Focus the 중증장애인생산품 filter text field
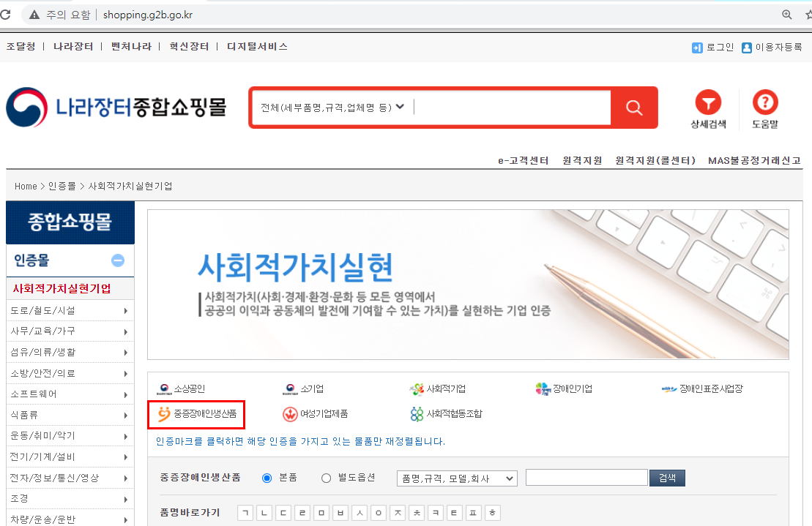Image resolution: width=812 pixels, height=526 pixels. [586, 478]
